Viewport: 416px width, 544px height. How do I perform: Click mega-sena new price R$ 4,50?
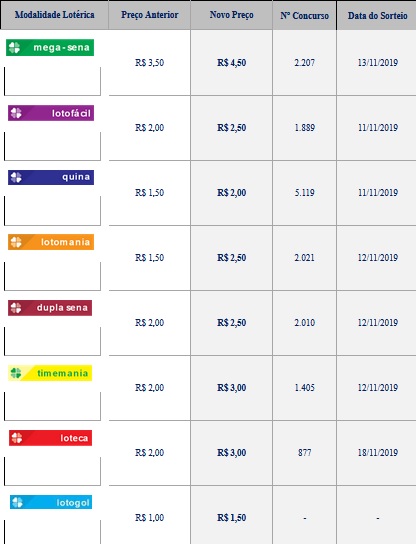(x=231, y=63)
